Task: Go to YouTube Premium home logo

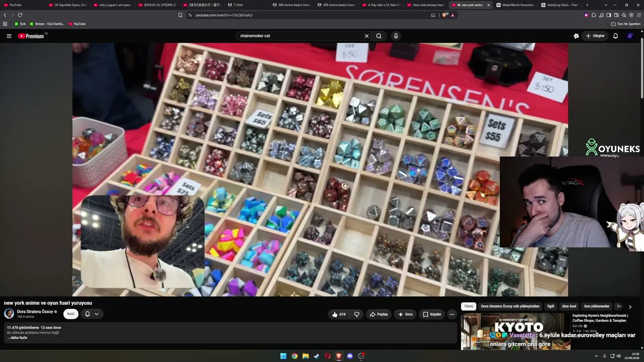Action: (x=31, y=36)
